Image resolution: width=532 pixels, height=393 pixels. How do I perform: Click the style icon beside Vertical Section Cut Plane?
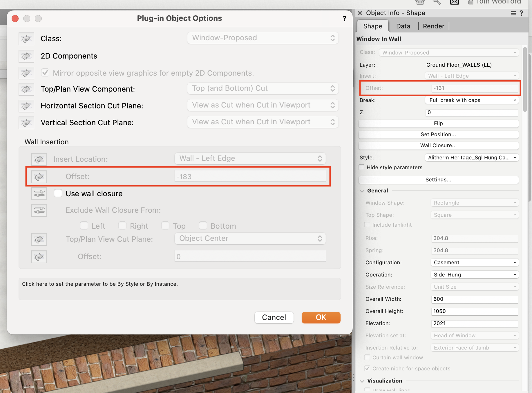(x=26, y=123)
